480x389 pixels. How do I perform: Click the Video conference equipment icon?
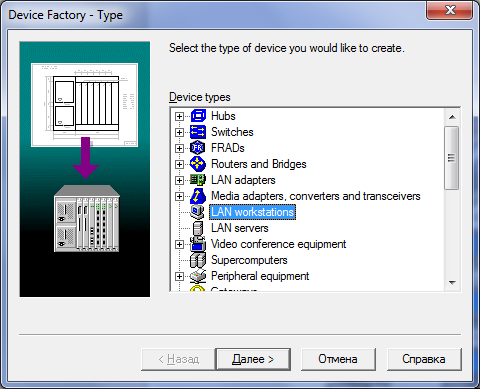click(x=198, y=244)
